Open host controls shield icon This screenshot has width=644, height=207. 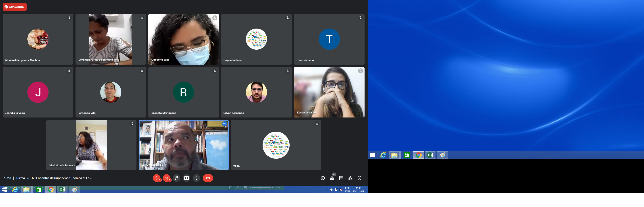[x=360, y=178]
